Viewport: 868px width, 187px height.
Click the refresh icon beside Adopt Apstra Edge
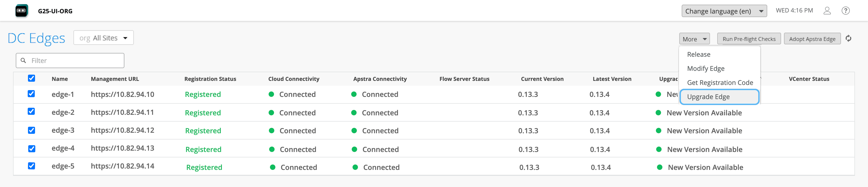pos(848,39)
